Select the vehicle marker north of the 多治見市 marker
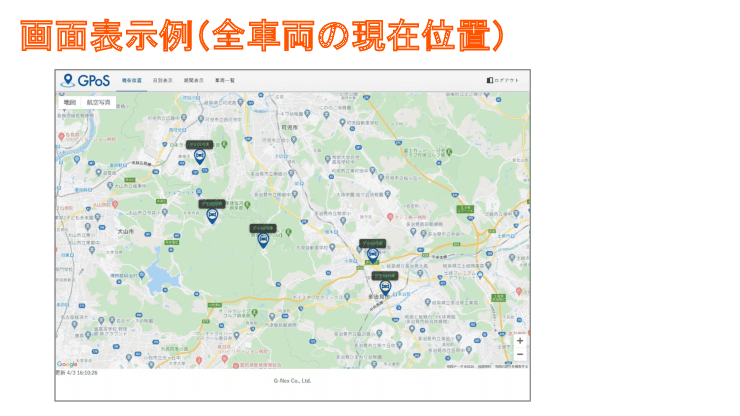The height and width of the screenshot is (416, 740). 373,255
